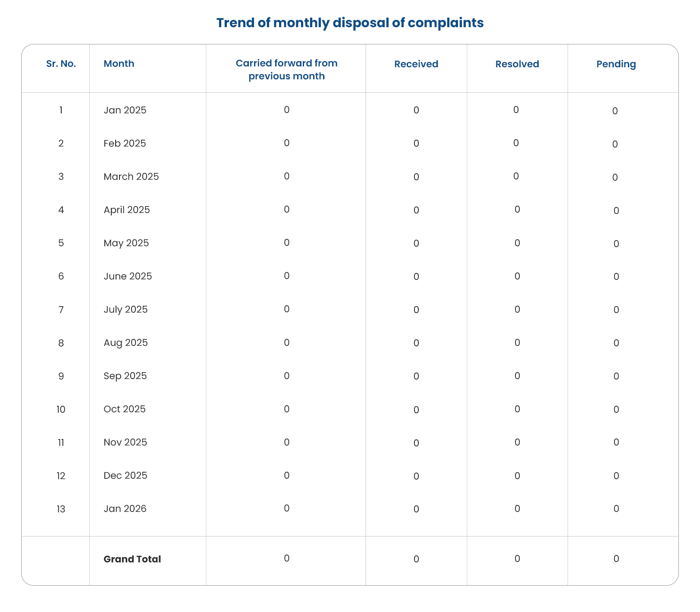Click the Pending value for Dec 2025
The height and width of the screenshot is (612, 700).
[616, 476]
